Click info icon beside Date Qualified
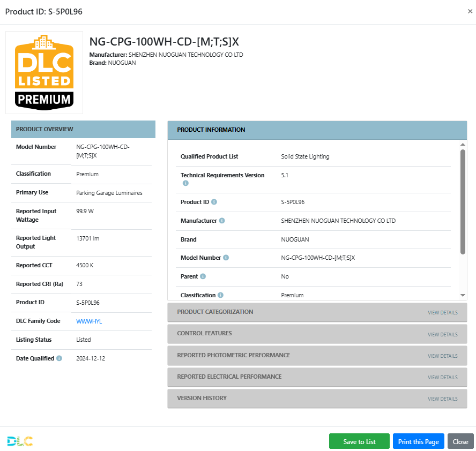 (x=59, y=358)
